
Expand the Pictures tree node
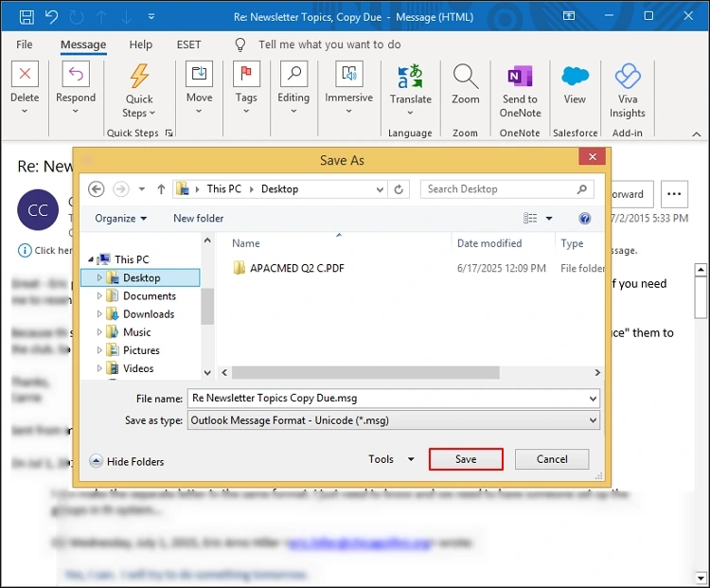pos(99,350)
